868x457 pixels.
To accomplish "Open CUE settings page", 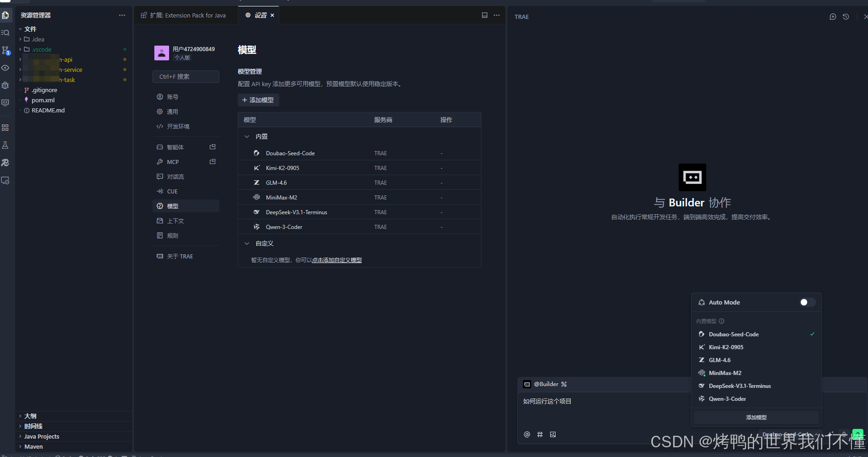I will coord(186,191).
